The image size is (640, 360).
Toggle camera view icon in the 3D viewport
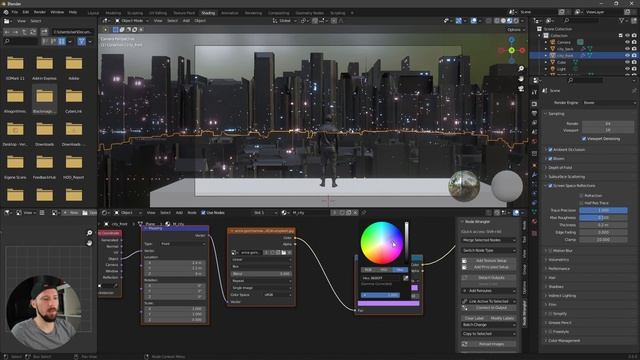tap(521, 89)
